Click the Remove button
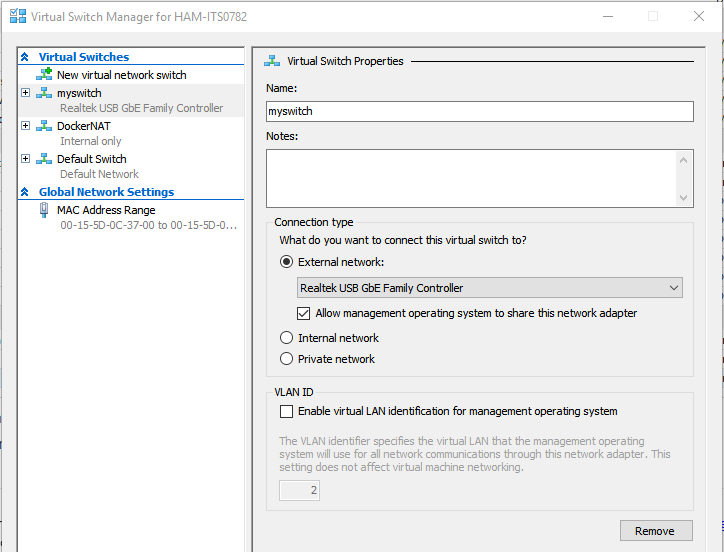The width and height of the screenshot is (724, 552). [656, 531]
